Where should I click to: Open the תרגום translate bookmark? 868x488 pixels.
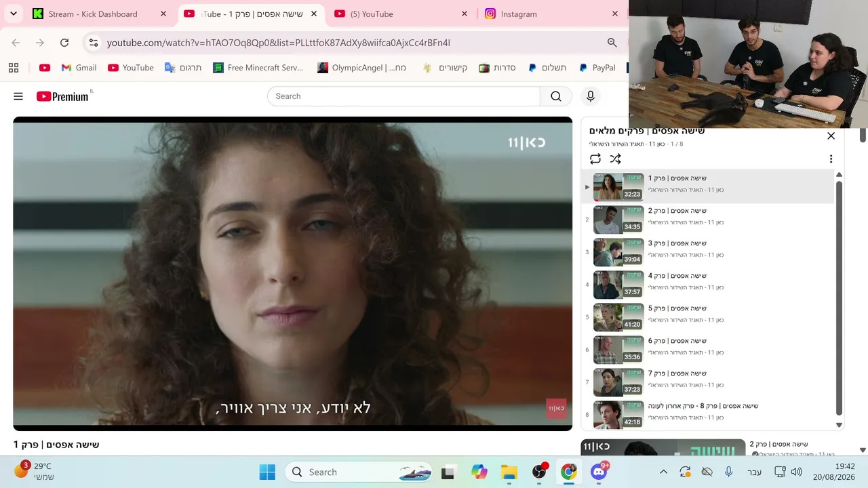(183, 68)
